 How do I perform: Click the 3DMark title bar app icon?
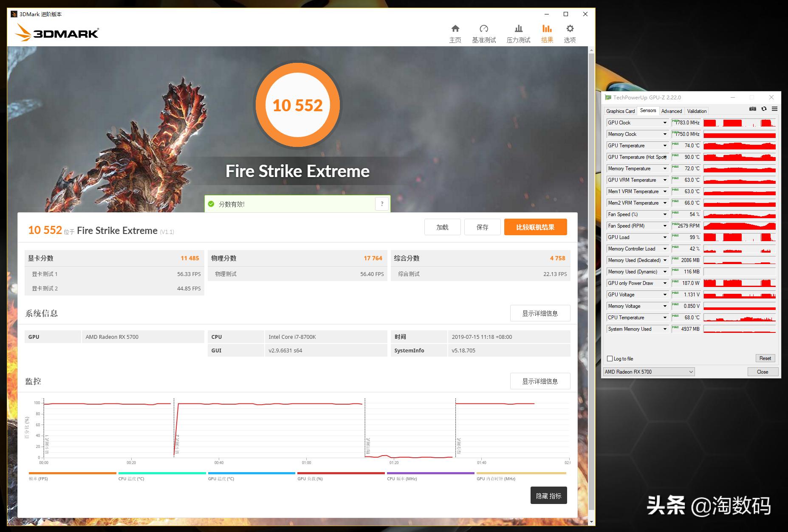tap(14, 14)
